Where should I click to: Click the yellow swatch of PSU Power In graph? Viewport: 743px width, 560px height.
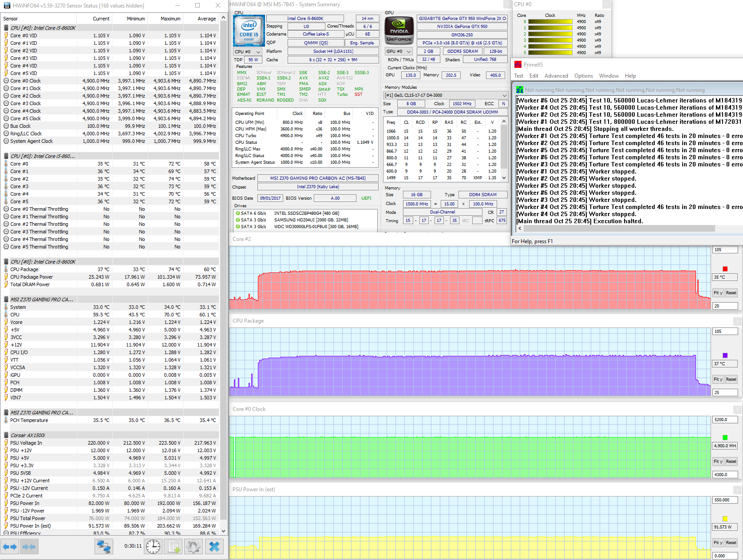click(725, 519)
